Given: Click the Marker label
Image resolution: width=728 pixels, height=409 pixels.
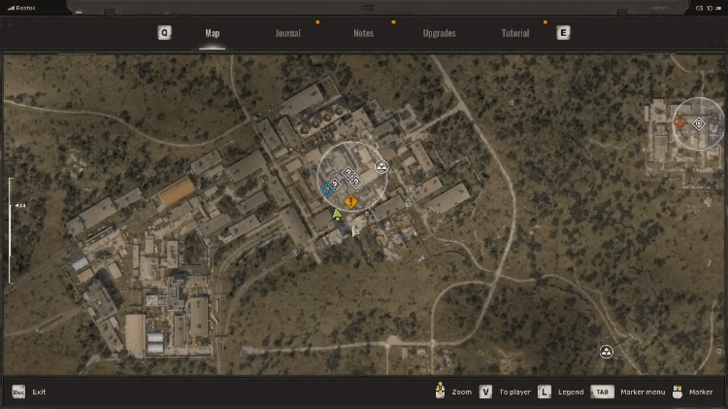Looking at the screenshot, I should pyautogui.click(x=701, y=392).
